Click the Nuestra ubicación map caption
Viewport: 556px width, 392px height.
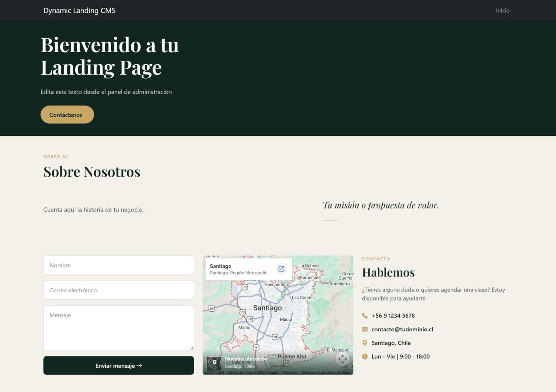246,359
